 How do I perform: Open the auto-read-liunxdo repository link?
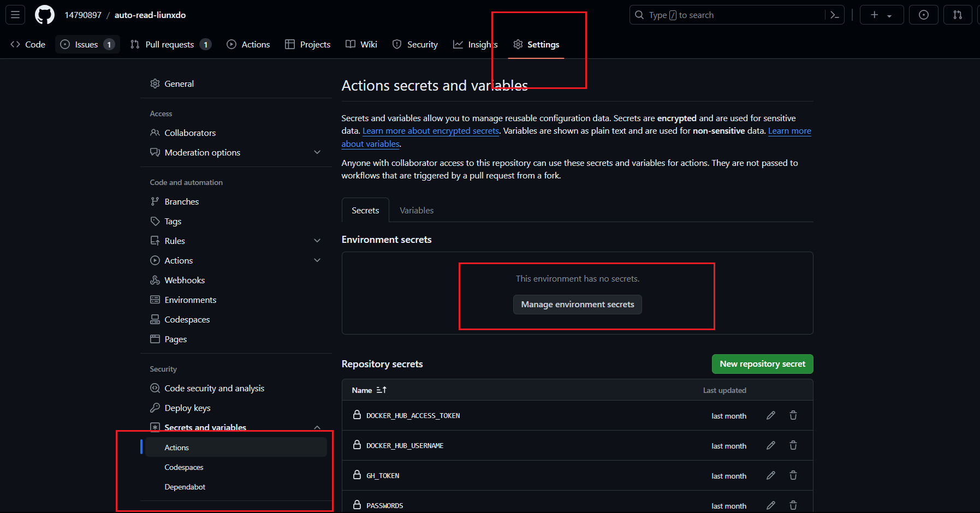click(150, 15)
